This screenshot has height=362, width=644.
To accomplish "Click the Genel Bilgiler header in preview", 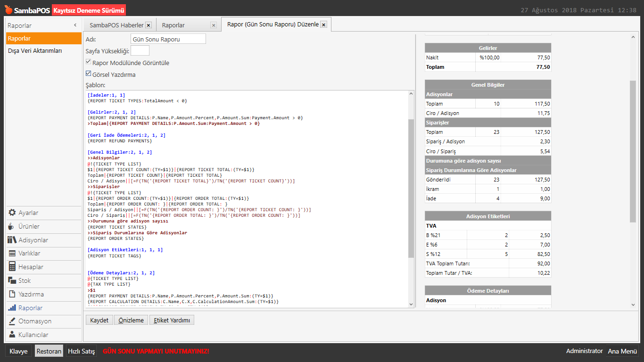I will [488, 85].
